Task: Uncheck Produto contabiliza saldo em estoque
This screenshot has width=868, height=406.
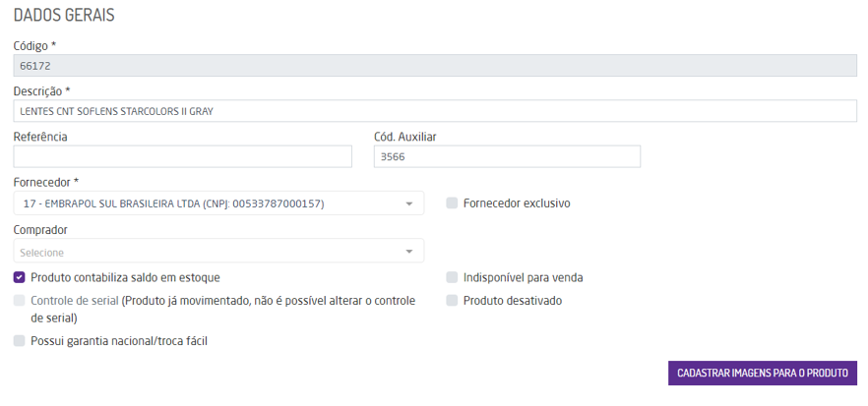Action: click(20, 277)
